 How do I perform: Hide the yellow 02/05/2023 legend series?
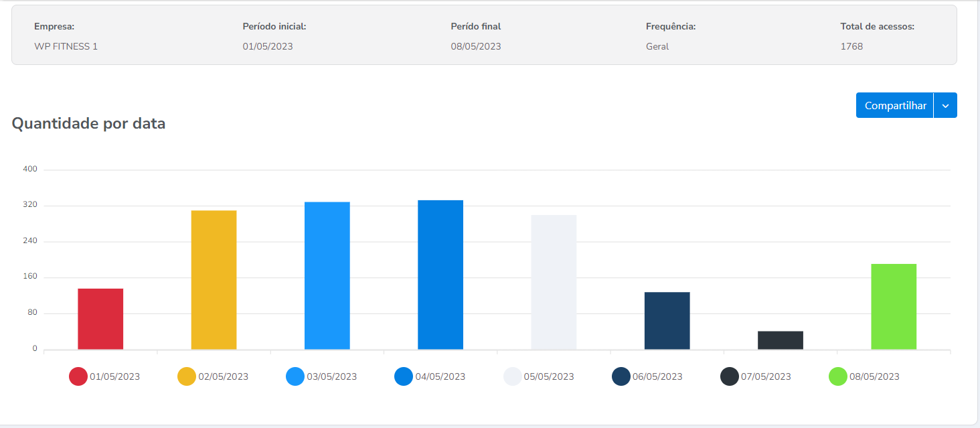click(186, 376)
